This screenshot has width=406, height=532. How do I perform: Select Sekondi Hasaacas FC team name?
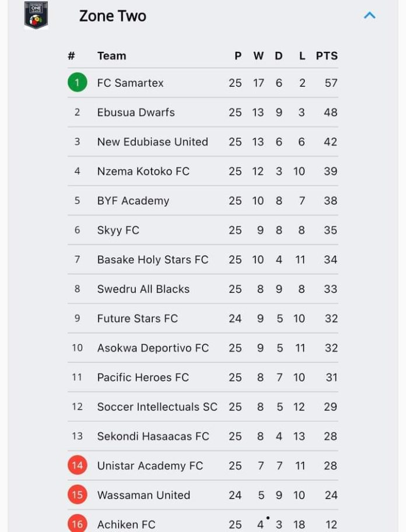pos(153,436)
